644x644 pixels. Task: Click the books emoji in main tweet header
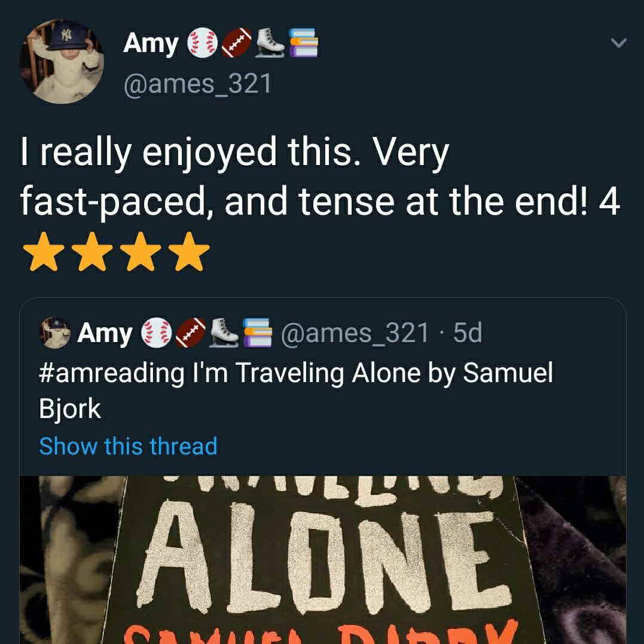[304, 43]
